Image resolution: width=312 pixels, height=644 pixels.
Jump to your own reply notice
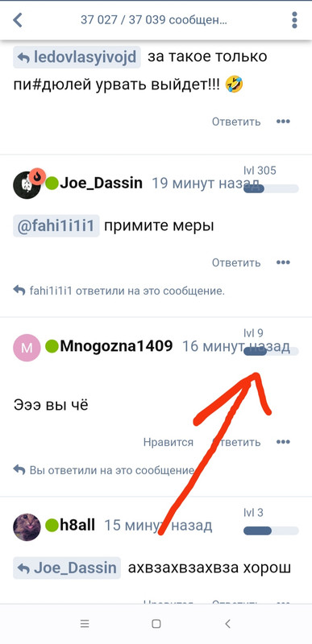[103, 470]
